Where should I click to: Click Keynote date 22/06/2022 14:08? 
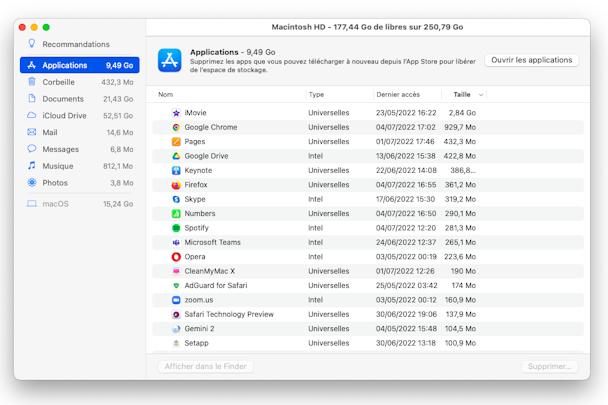[406, 170]
